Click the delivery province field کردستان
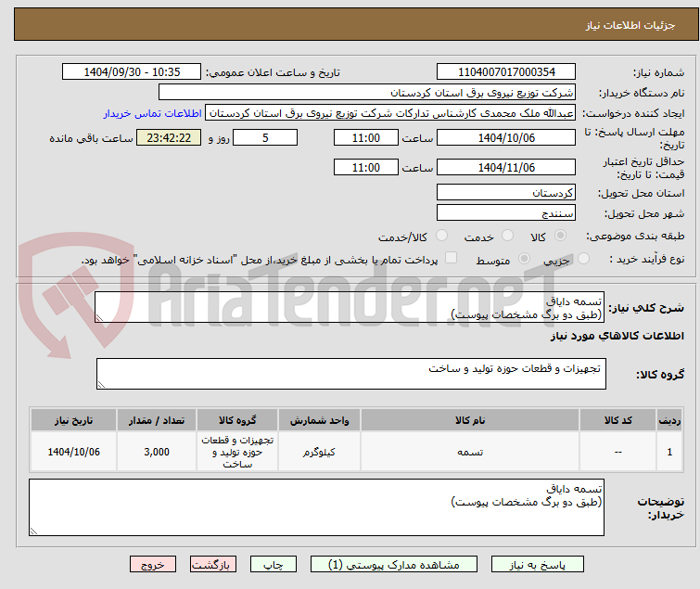Image resolution: width=700 pixels, height=589 pixels. (x=506, y=192)
